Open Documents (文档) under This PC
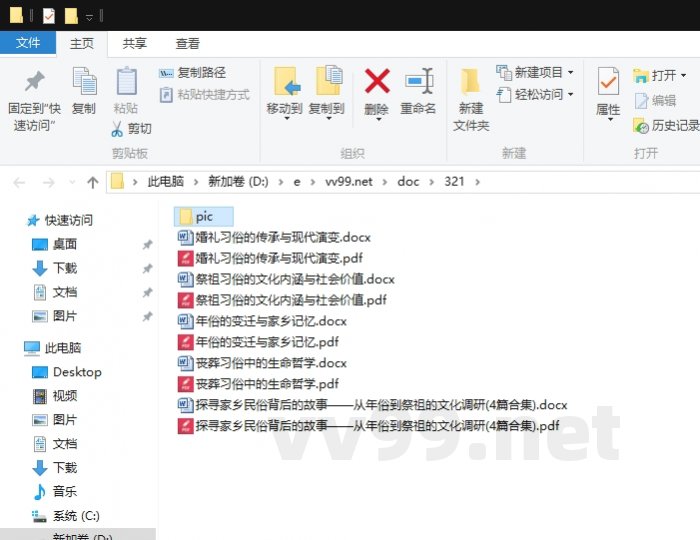The width and height of the screenshot is (700, 540). (x=54, y=444)
